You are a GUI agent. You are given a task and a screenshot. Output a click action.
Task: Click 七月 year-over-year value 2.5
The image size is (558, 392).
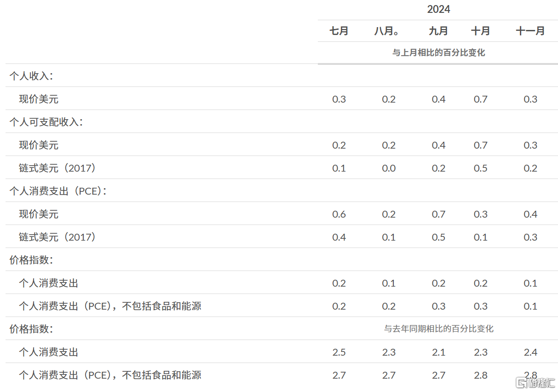point(339,352)
